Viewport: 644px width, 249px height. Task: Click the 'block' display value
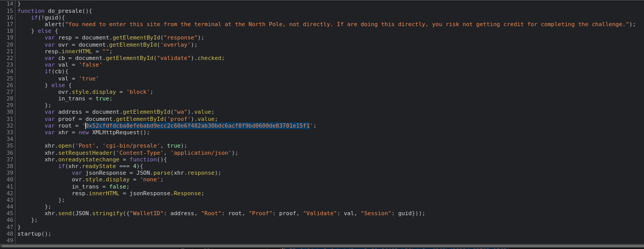(x=138, y=92)
